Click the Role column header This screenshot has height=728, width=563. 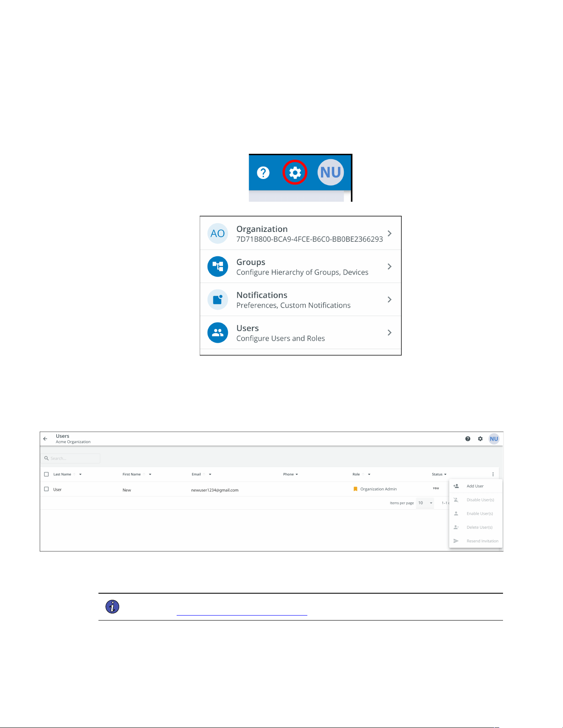pyautogui.click(x=356, y=474)
